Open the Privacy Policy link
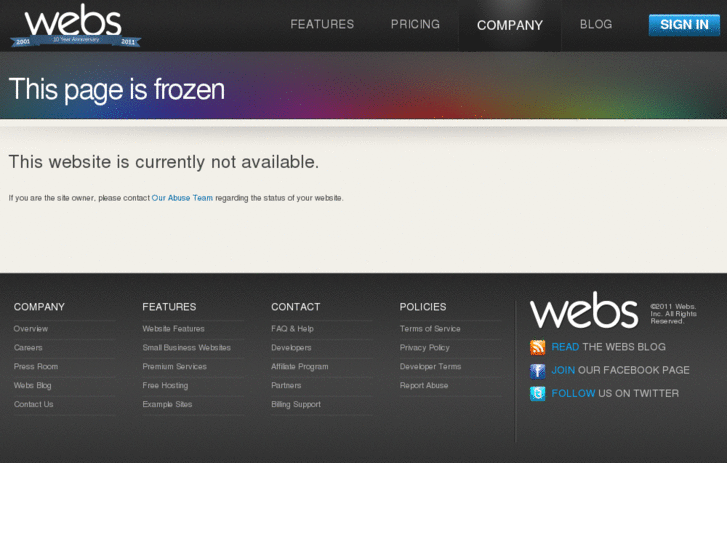 coord(425,348)
